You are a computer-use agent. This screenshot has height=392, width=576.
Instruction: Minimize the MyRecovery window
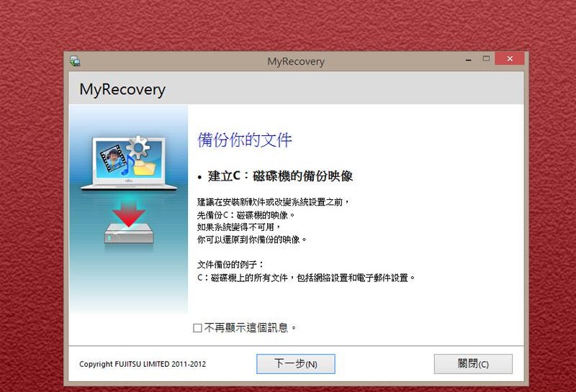pyautogui.click(x=469, y=59)
